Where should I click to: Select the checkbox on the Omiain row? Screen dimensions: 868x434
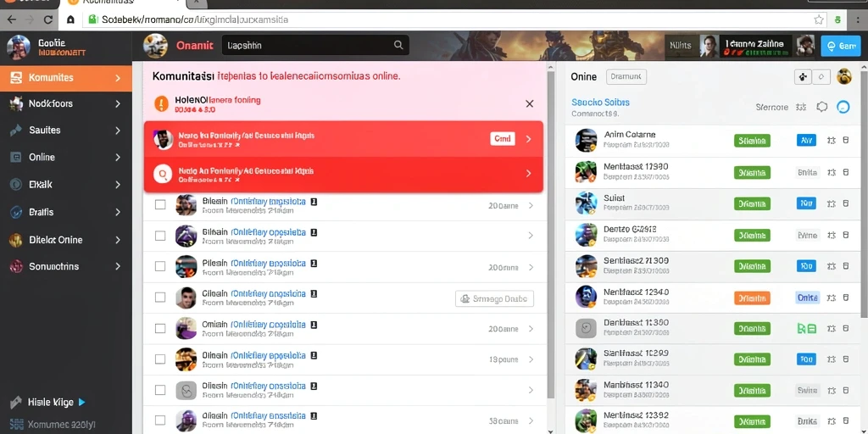pos(160,328)
